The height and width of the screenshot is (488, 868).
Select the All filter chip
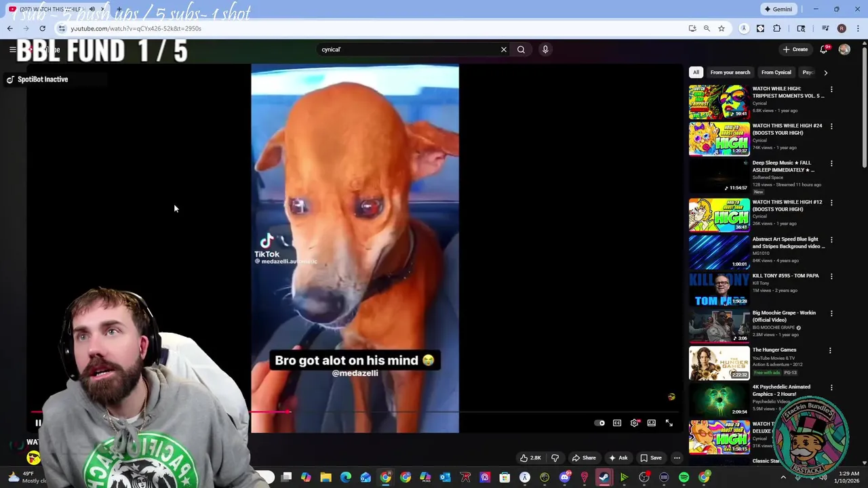tap(696, 73)
